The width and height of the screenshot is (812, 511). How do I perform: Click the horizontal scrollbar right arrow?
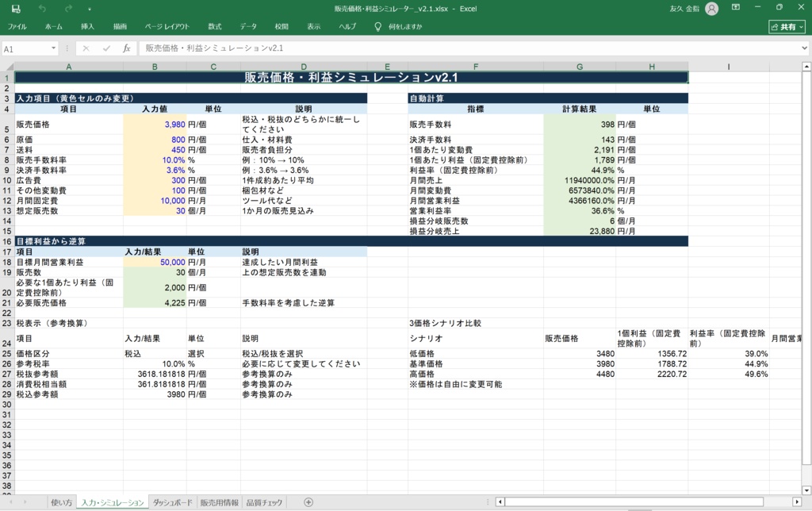(x=797, y=501)
